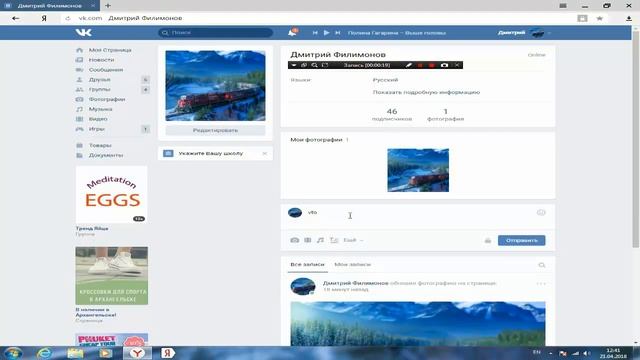Click the Yandex Я home button
640x360 pixels.
(44, 18)
